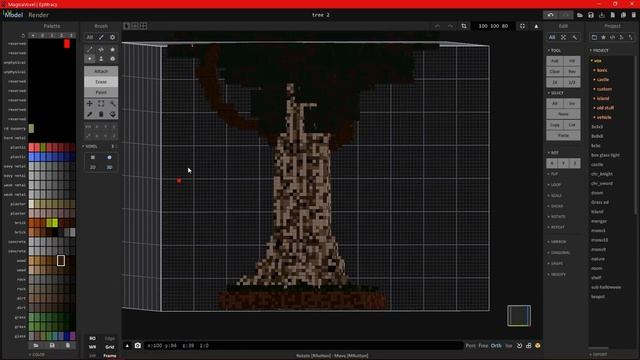Select the box select marquee tool
Screen dimensions: 640x360
point(101,104)
